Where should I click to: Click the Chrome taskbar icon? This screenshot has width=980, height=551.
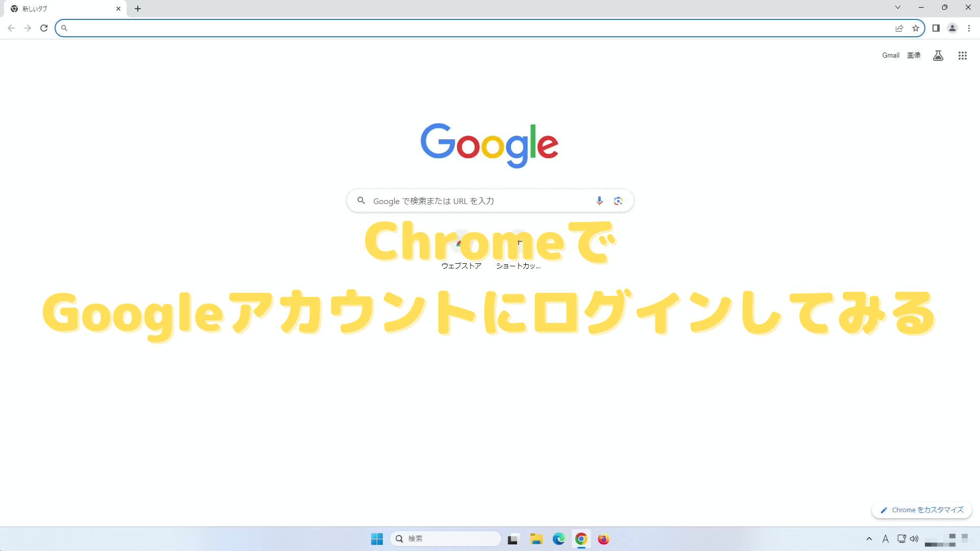[581, 539]
